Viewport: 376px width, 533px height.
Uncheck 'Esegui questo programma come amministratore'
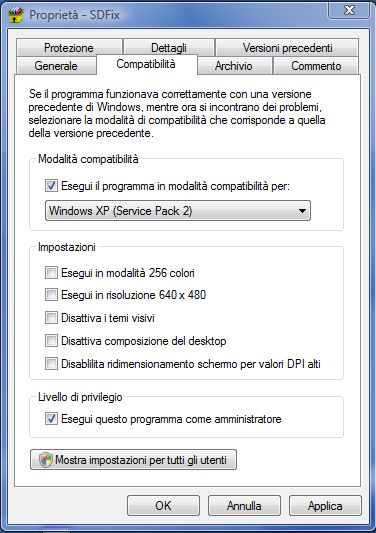[x=51, y=418]
